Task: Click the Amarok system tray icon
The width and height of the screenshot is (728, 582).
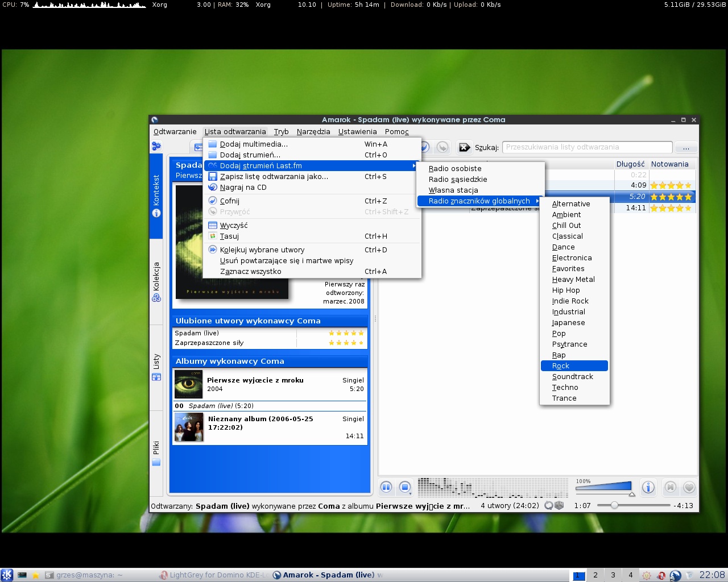Action: (675, 575)
